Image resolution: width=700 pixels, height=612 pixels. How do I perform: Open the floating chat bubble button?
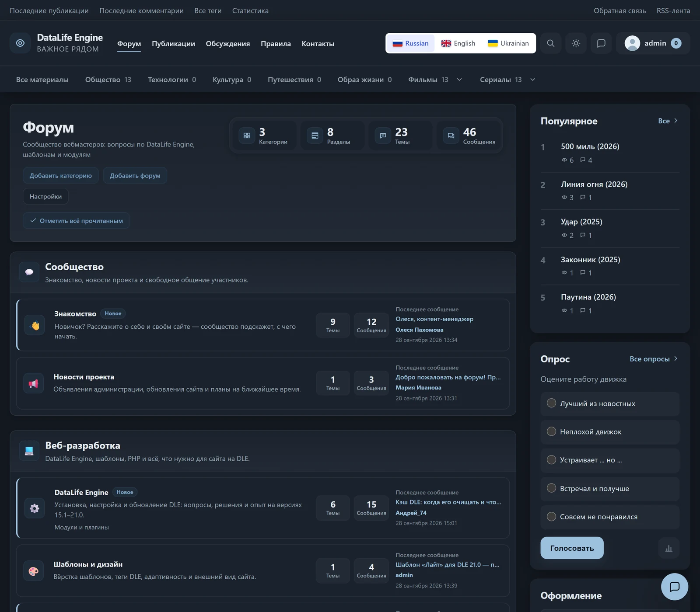(x=674, y=587)
